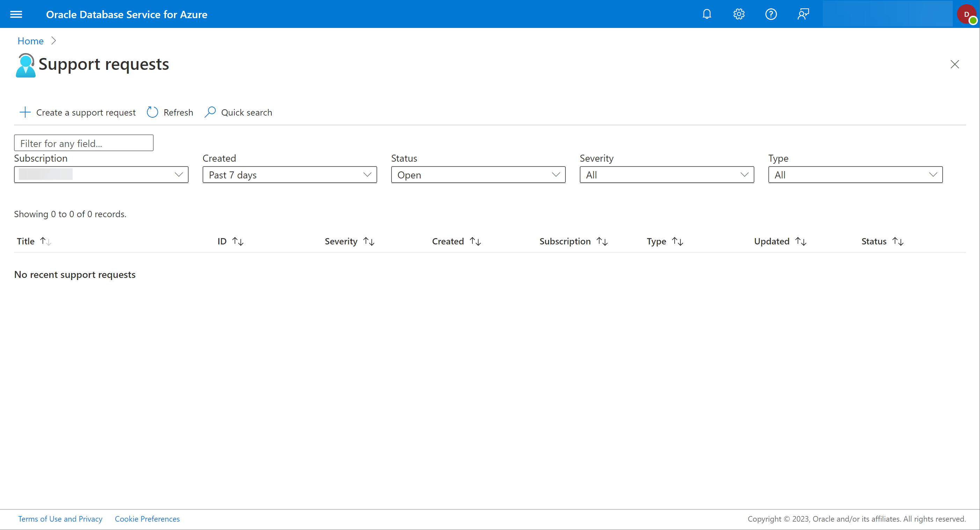The width and height of the screenshot is (980, 530).
Task: Sort table by ID column
Action: pyautogui.click(x=238, y=241)
